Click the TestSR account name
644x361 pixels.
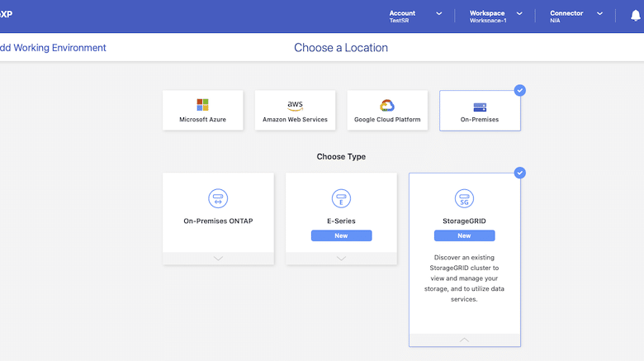[x=399, y=21]
